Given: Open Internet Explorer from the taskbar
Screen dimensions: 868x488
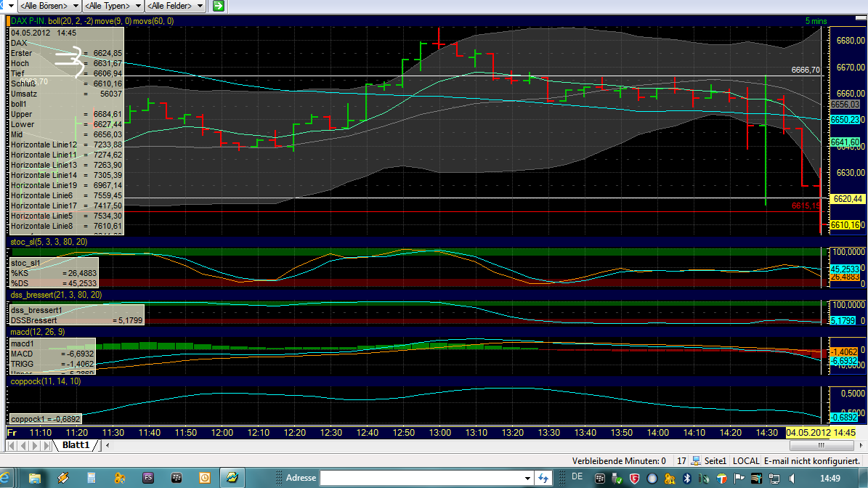Looking at the screenshot, I should (4, 477).
